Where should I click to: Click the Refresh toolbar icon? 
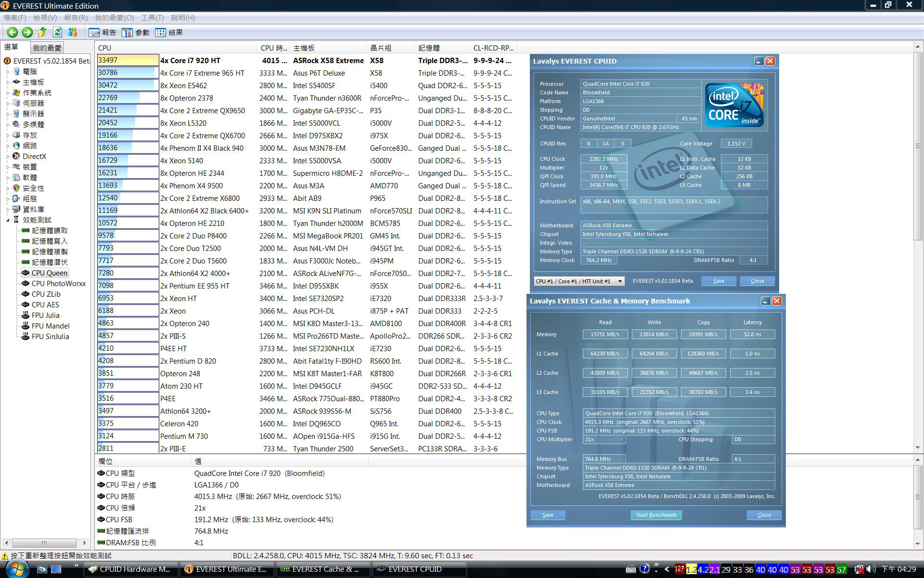click(x=58, y=32)
